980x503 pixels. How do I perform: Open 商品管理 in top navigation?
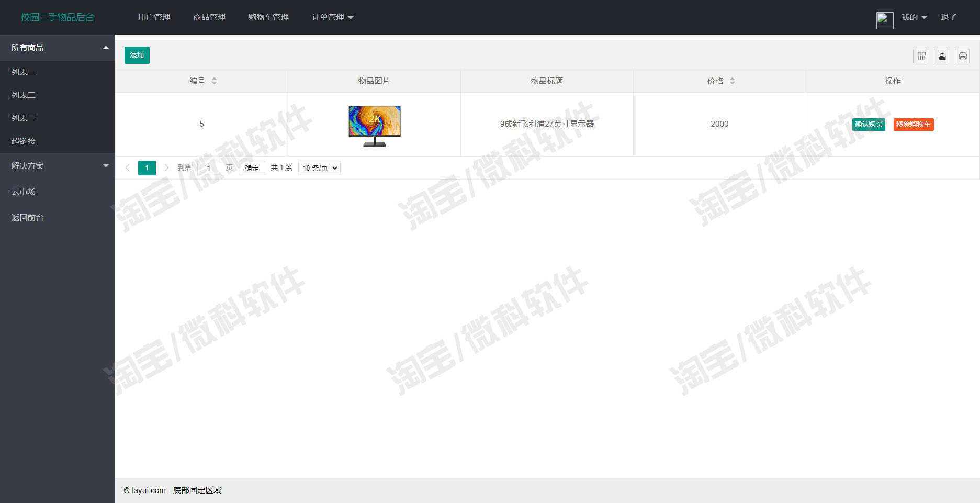click(209, 17)
